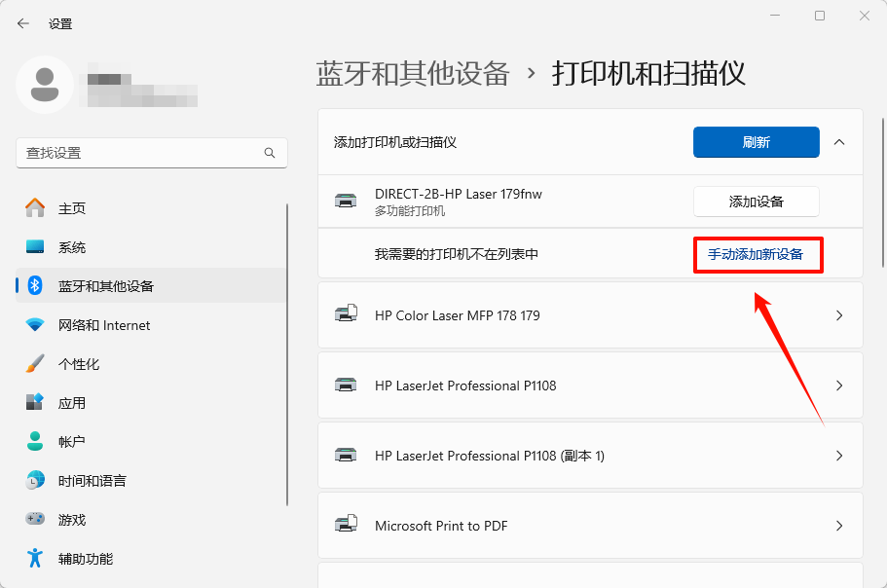
Task: Open HP LaserJet Professional P1108 (副本 1) entry
Action: (590, 456)
